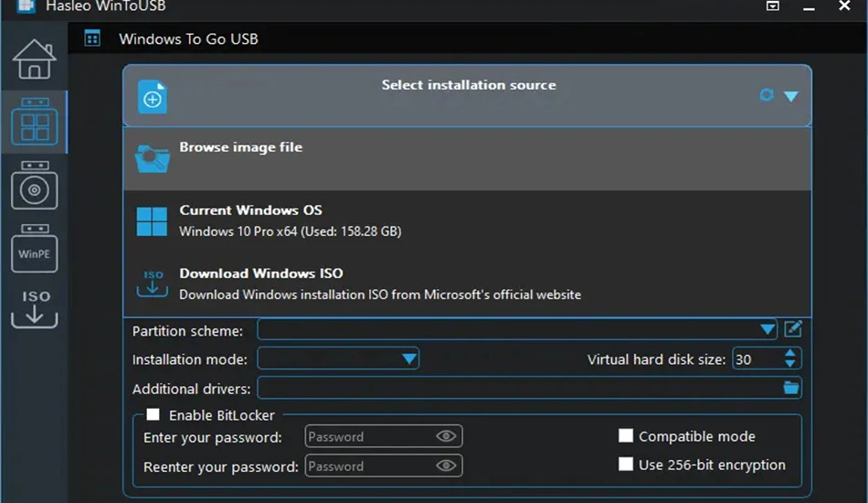Click 'Download Windows installation ISO from Microsoft's' description
This screenshot has width=868, height=503.
pyautogui.click(x=380, y=294)
